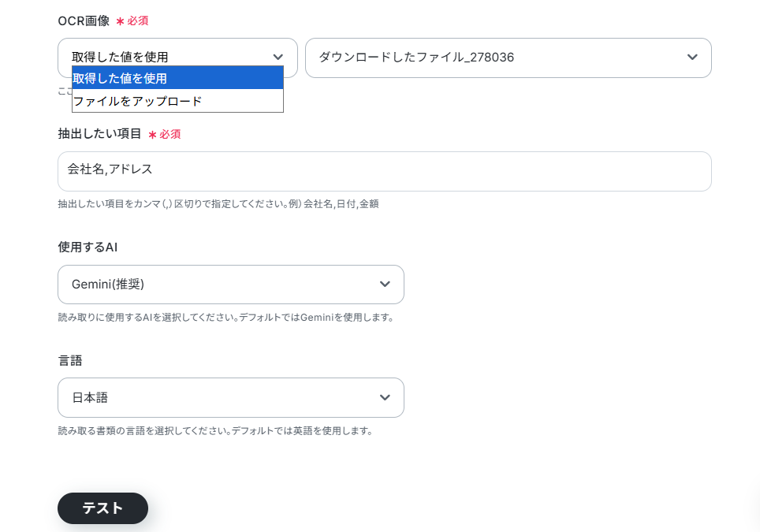Click the OCR画像 field label
This screenshot has height=532, width=760.
tap(84, 20)
